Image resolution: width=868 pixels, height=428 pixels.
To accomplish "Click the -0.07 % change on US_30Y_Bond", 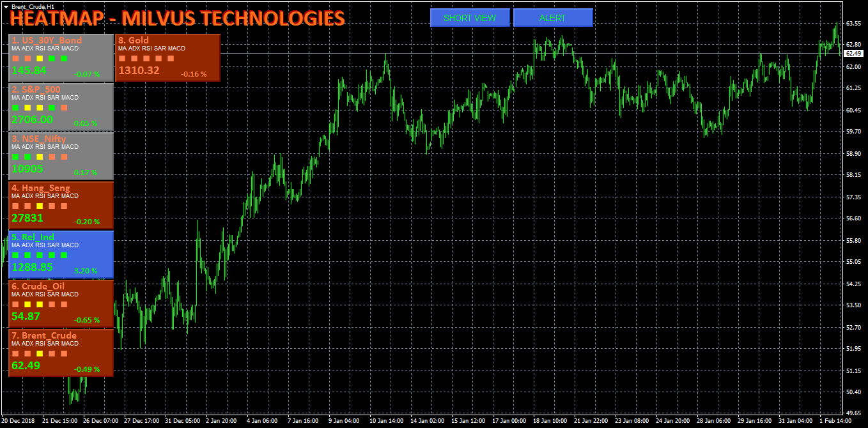I will pos(87,74).
